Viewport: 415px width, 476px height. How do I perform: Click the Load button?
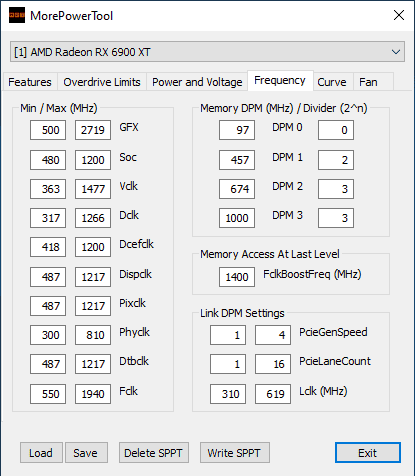click(x=41, y=453)
